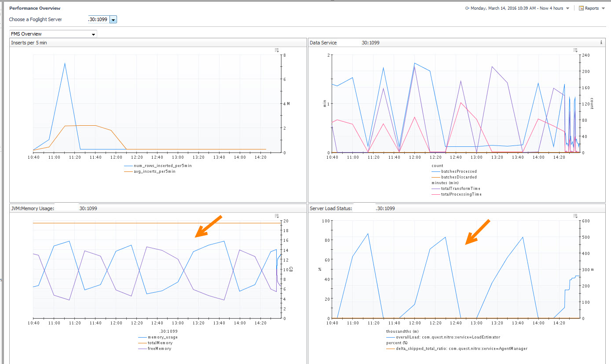The height and width of the screenshot is (364, 611).
Task: Click the Reports label
Action: 592,8
